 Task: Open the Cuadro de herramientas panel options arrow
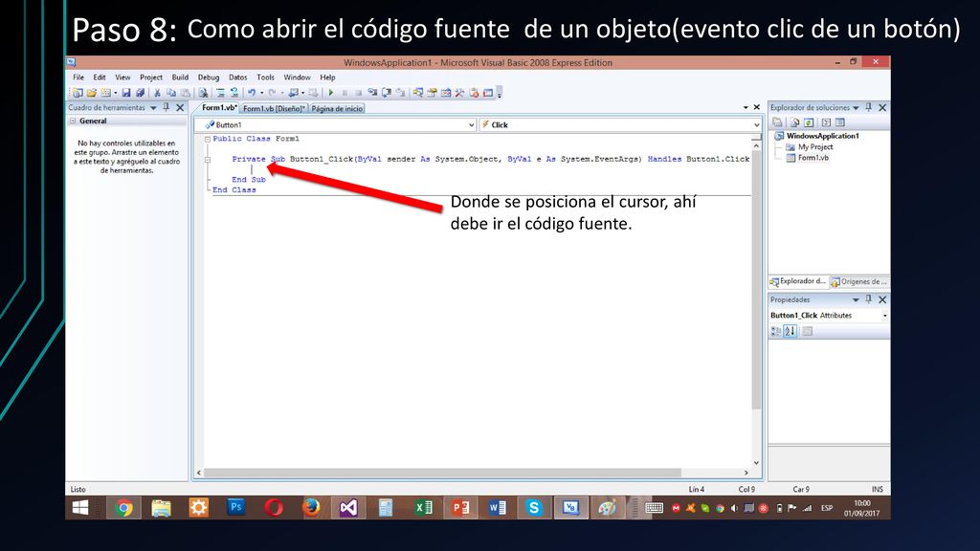pos(153,108)
